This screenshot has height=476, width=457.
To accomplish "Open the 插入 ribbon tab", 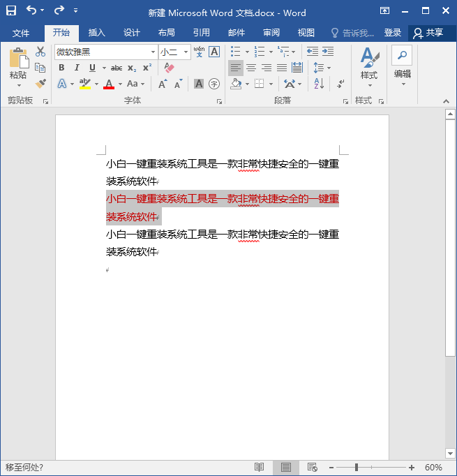I will tap(96, 33).
